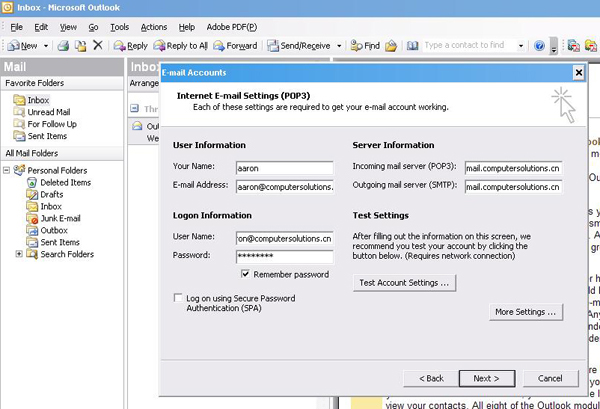600x409 pixels.
Task: Click the E-mail Address input field
Action: coord(285,187)
